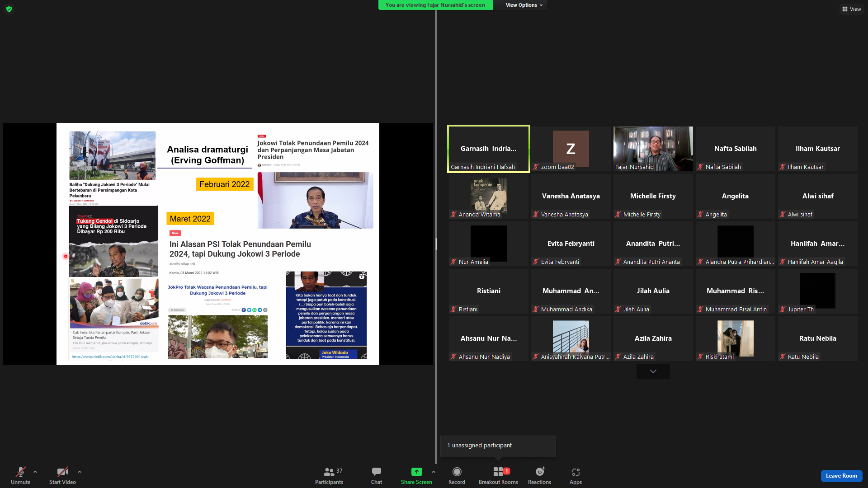Select Ratu Nebila's tile

click(x=817, y=338)
